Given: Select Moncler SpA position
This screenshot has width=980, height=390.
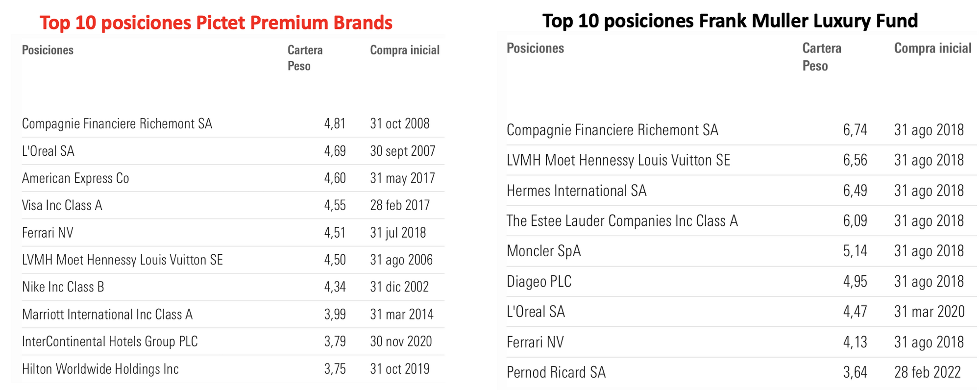Looking at the screenshot, I should pyautogui.click(x=543, y=251).
